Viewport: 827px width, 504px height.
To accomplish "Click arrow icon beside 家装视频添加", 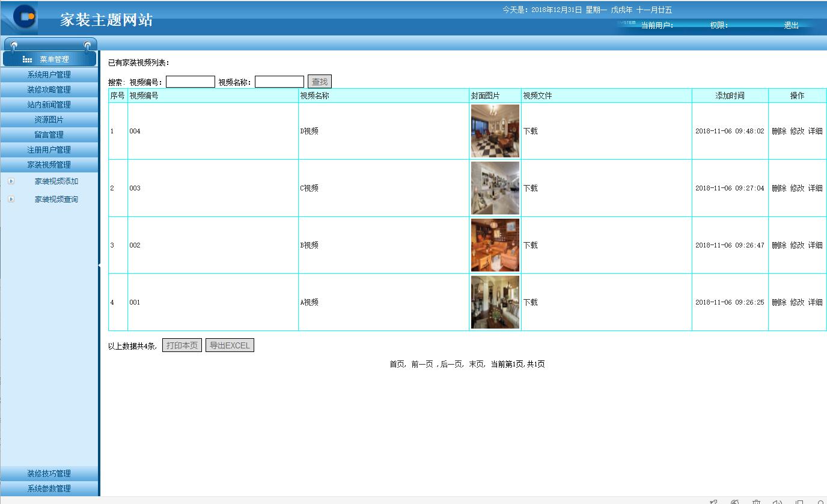I will tap(11, 181).
